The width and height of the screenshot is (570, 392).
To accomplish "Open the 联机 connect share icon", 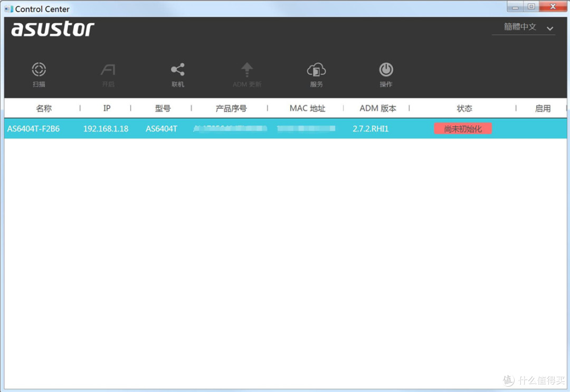I will click(x=178, y=70).
